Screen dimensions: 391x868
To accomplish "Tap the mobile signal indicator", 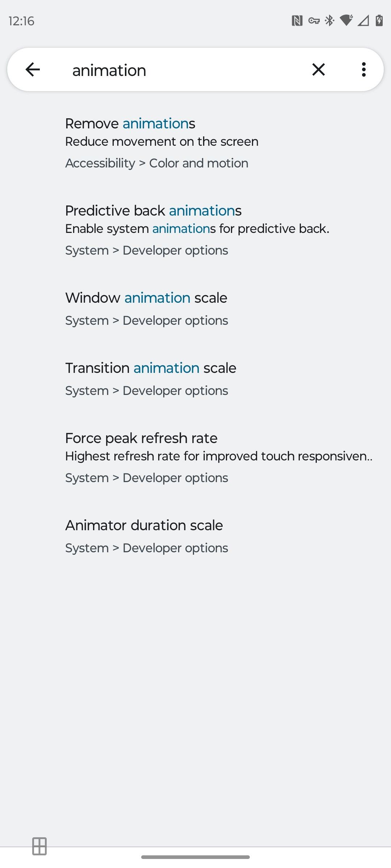I will point(362,21).
